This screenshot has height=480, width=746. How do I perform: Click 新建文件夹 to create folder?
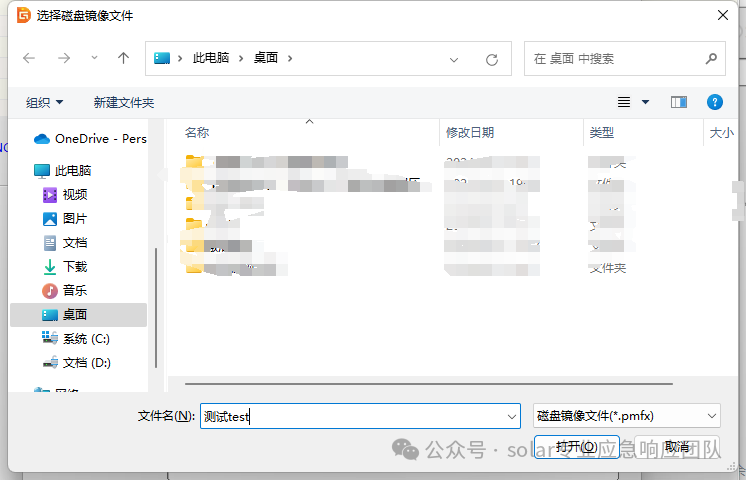pos(124,102)
